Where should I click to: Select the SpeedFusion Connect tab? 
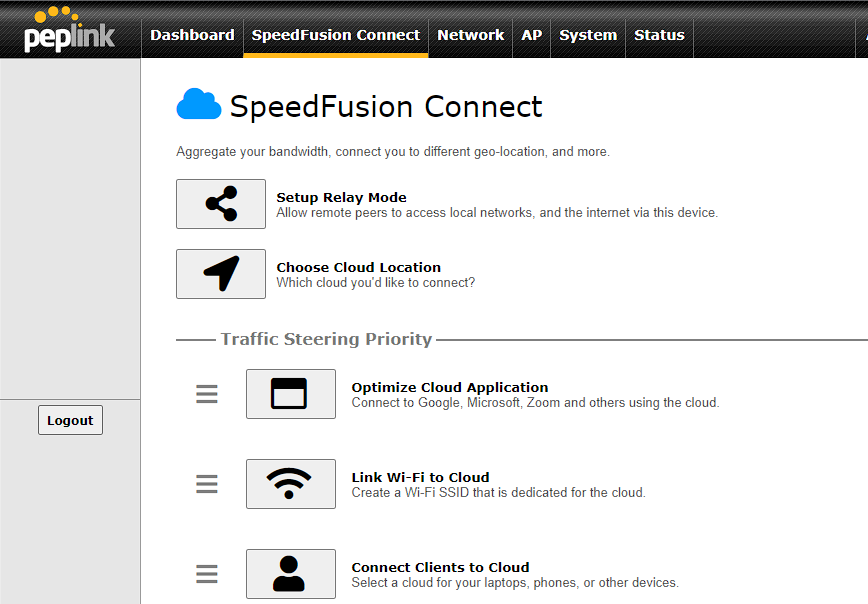coord(335,35)
